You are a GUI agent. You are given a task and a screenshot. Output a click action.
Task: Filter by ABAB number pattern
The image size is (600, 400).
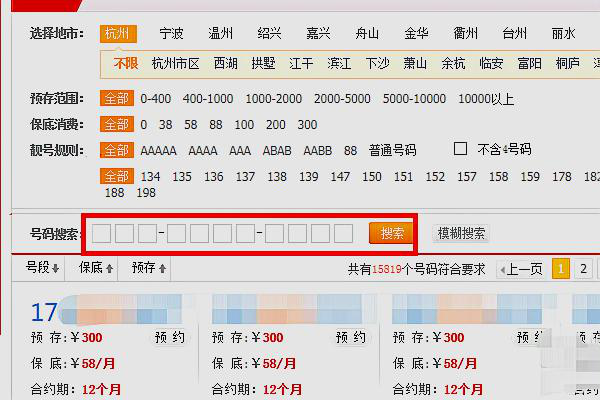click(276, 150)
